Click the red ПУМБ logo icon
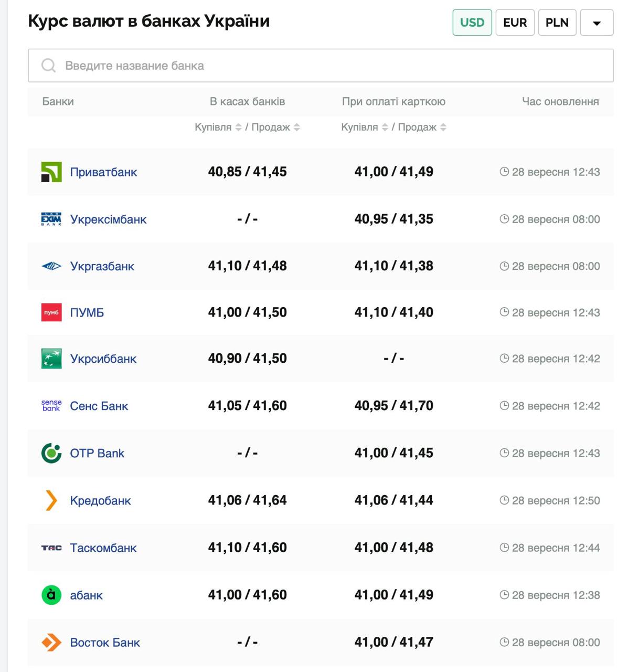This screenshot has width=629, height=672. [51, 312]
